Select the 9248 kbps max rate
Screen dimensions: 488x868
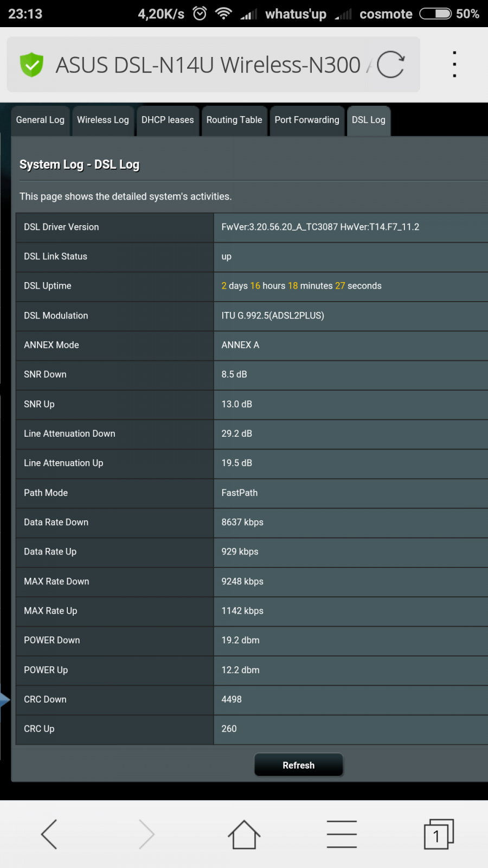pos(242,581)
